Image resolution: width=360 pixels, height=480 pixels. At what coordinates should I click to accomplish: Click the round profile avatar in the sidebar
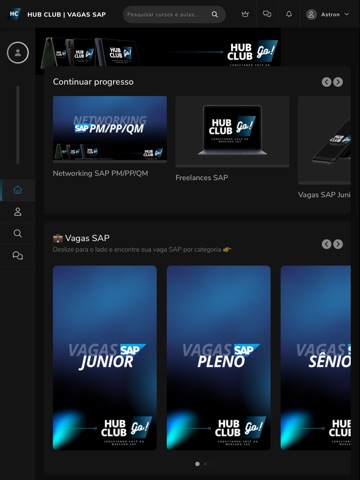pos(18,52)
